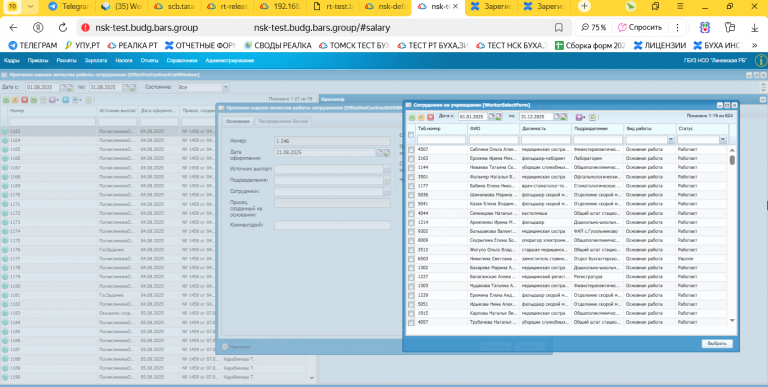
Task: Open Статус column filter dropdown
Action: point(722,140)
